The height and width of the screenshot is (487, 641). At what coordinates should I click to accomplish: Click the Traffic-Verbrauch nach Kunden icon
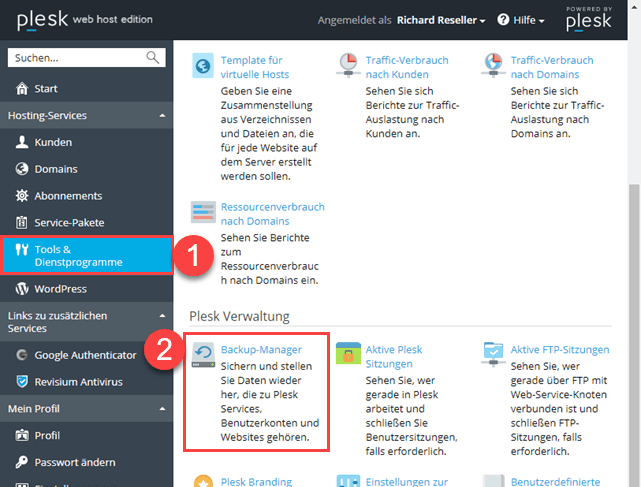pyautogui.click(x=348, y=65)
